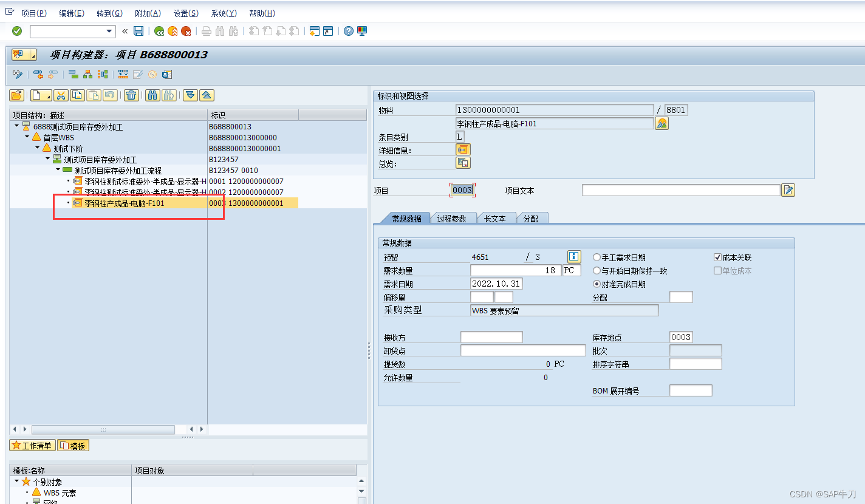Collapse all nodes with the double up arrow icon
Image resolution: width=865 pixels, height=504 pixels.
(x=207, y=95)
